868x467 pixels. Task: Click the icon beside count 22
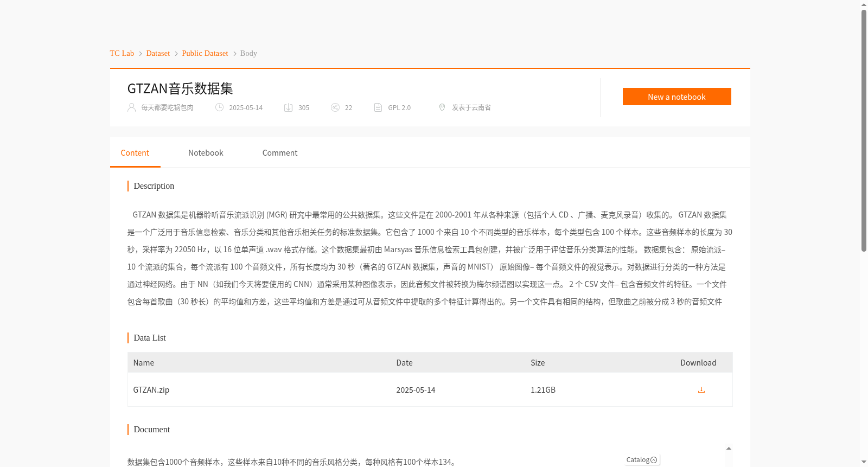tap(335, 107)
